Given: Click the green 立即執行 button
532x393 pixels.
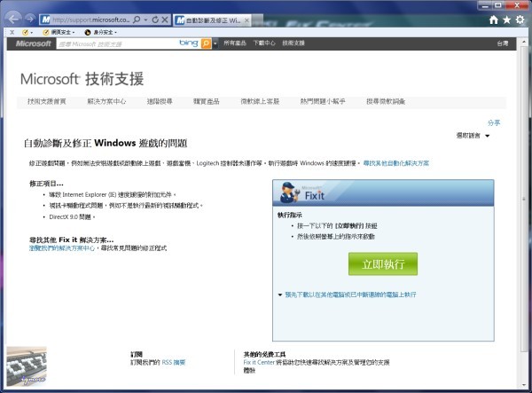Looking at the screenshot, I should (383, 263).
